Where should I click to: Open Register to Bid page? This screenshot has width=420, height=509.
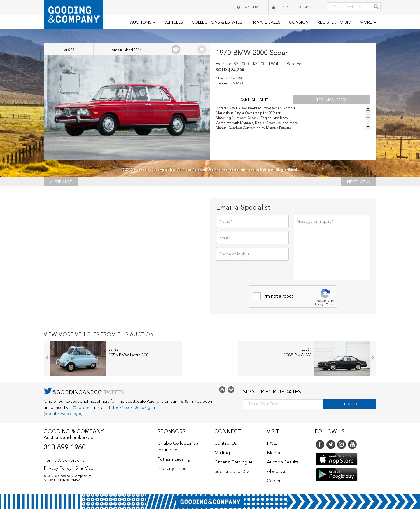(334, 22)
